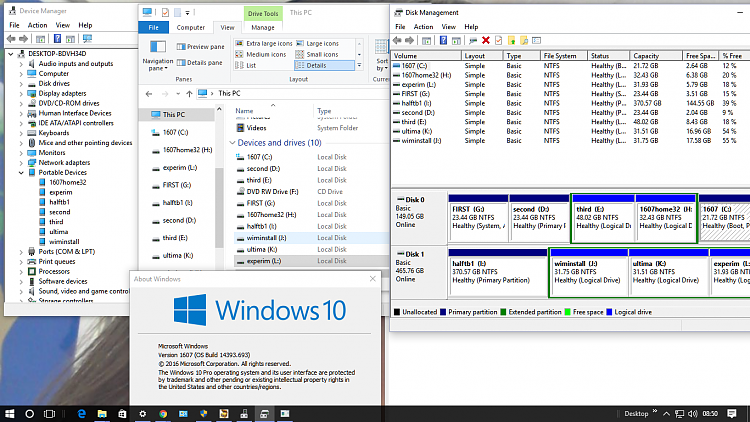Click the Explorer Back navigation arrow
Viewport: 750px width, 422px height.
[149, 94]
